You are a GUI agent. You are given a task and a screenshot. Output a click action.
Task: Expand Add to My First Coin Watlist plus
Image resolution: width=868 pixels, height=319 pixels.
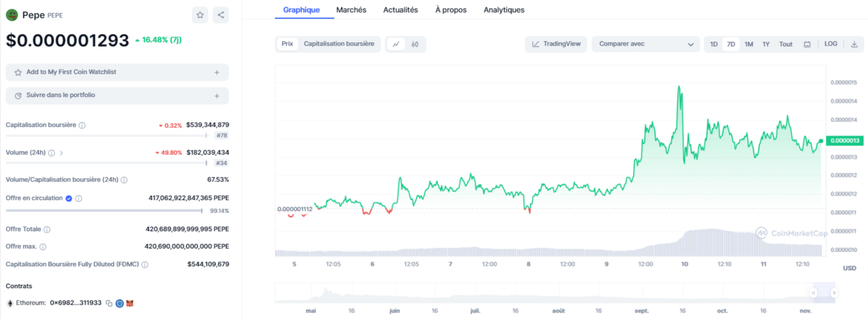pos(217,73)
